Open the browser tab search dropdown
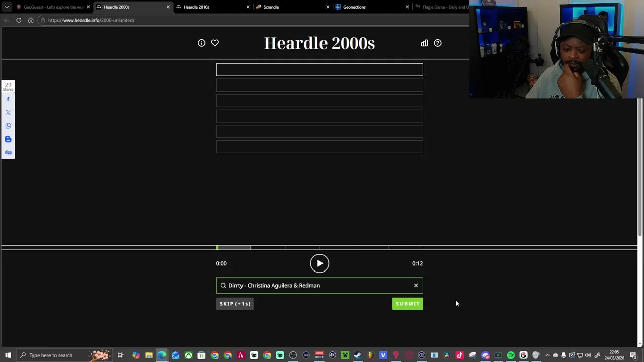Image resolution: width=644 pixels, height=362 pixels. [x=7, y=7]
